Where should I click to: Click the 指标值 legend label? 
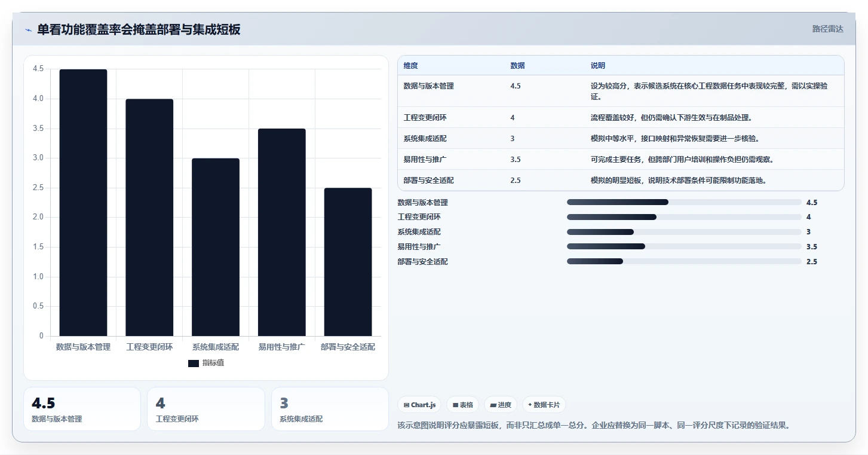(213, 363)
